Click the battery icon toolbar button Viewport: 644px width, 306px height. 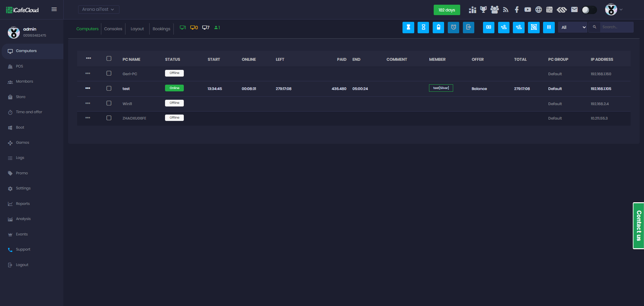pos(438,28)
